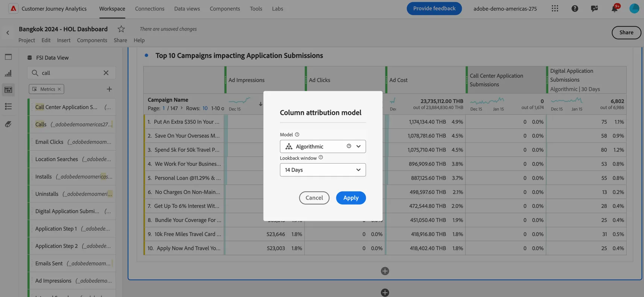
Task: Open the Model dropdown showing Algorithmic
Action: click(x=323, y=146)
